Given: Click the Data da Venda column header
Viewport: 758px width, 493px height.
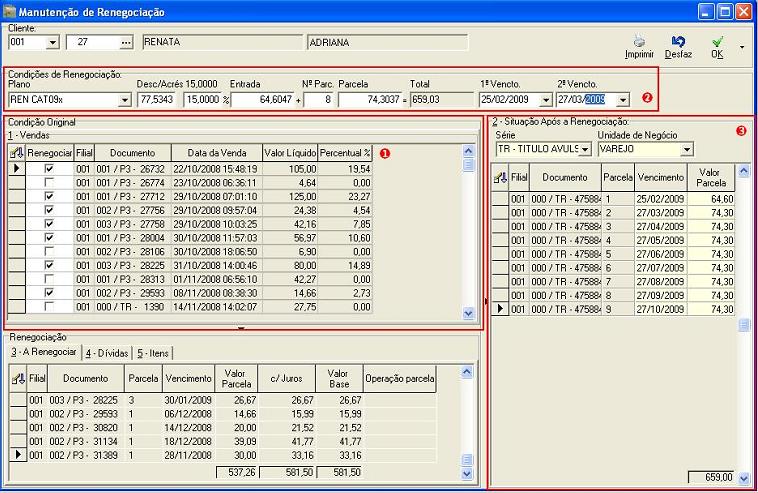Looking at the screenshot, I should (217, 153).
